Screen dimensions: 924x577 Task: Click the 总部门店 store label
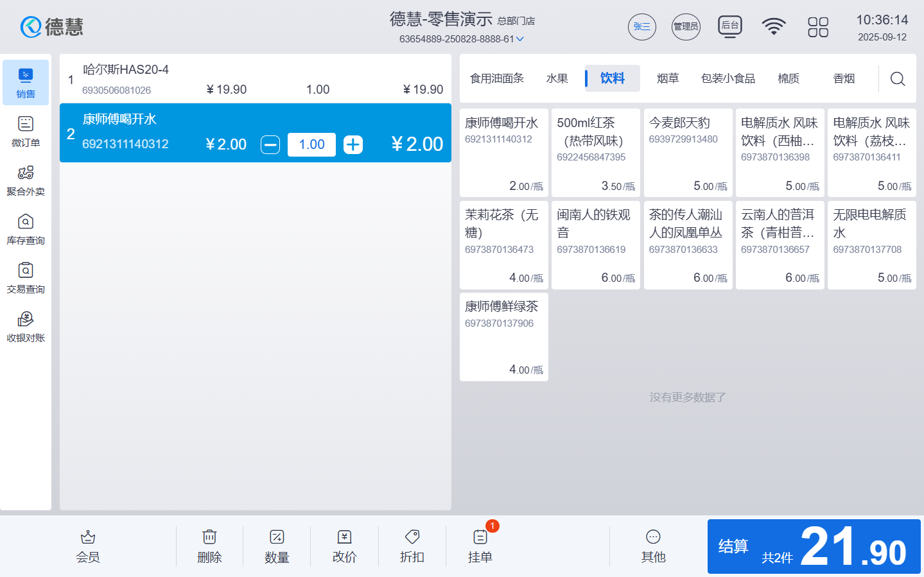pyautogui.click(x=516, y=21)
